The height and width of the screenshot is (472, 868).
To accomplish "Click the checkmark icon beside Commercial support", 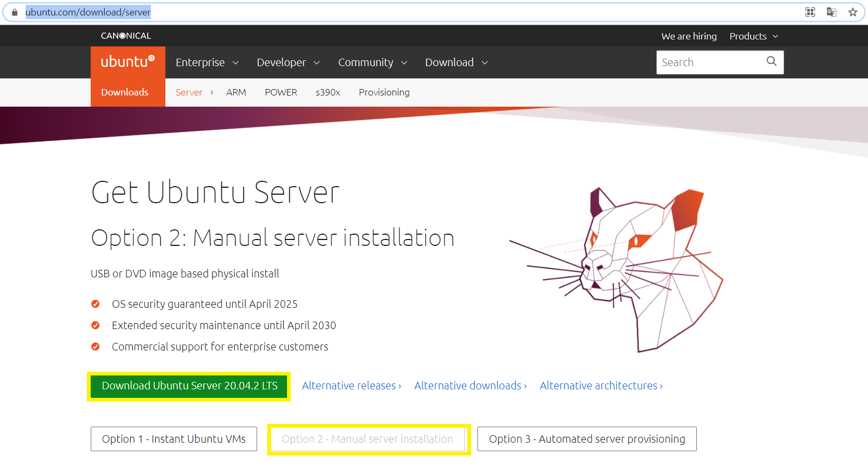I will (95, 347).
